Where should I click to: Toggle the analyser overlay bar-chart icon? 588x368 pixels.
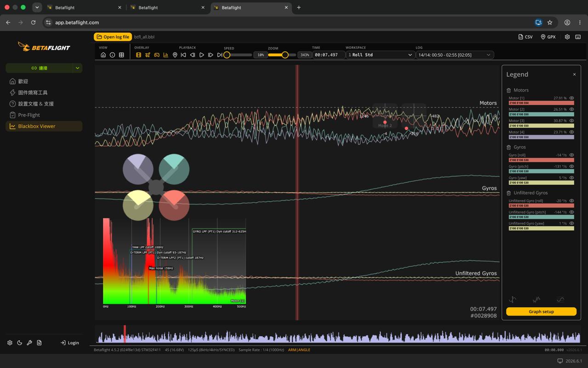point(165,55)
